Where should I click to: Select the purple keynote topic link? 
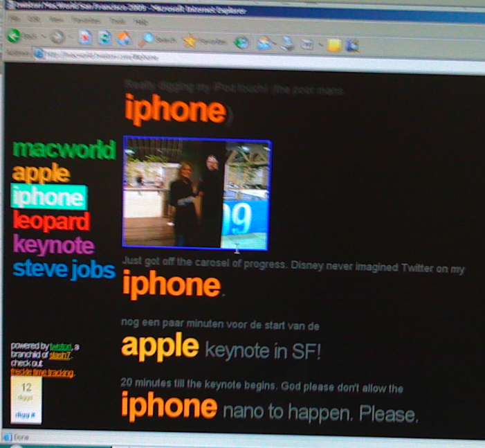pos(53,244)
